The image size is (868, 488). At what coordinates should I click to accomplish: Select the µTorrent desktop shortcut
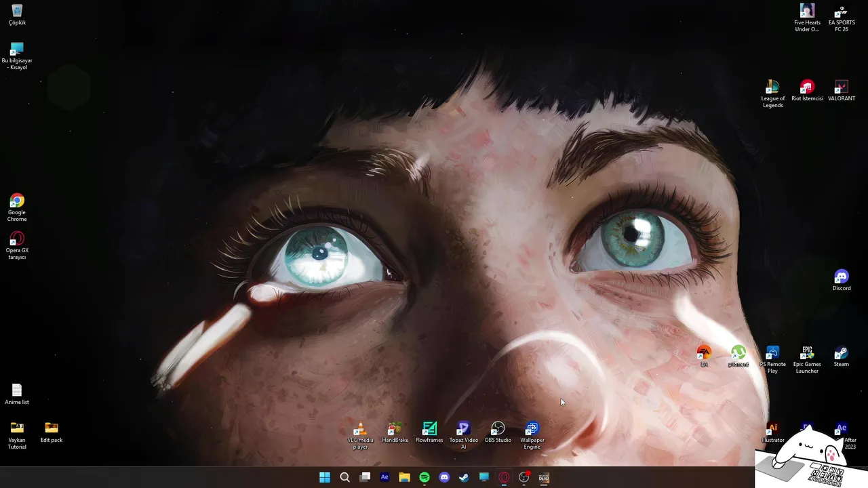click(738, 356)
